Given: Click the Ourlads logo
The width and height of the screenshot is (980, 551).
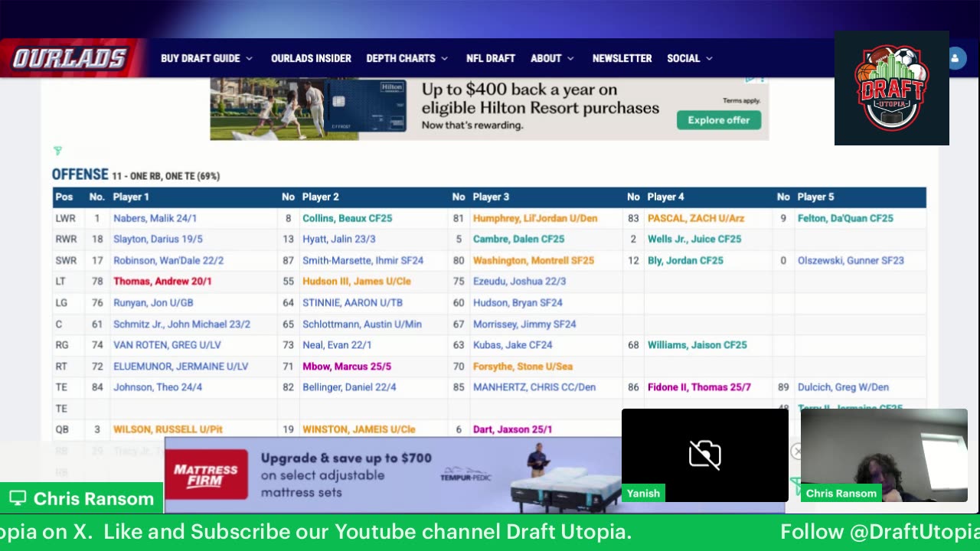Looking at the screenshot, I should point(69,58).
